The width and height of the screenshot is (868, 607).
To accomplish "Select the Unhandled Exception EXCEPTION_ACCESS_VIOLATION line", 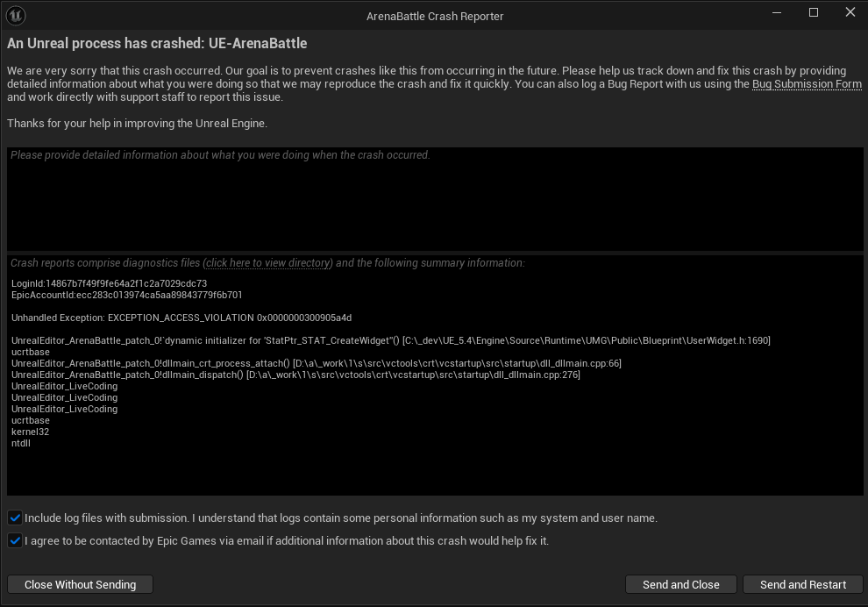I will coord(181,318).
